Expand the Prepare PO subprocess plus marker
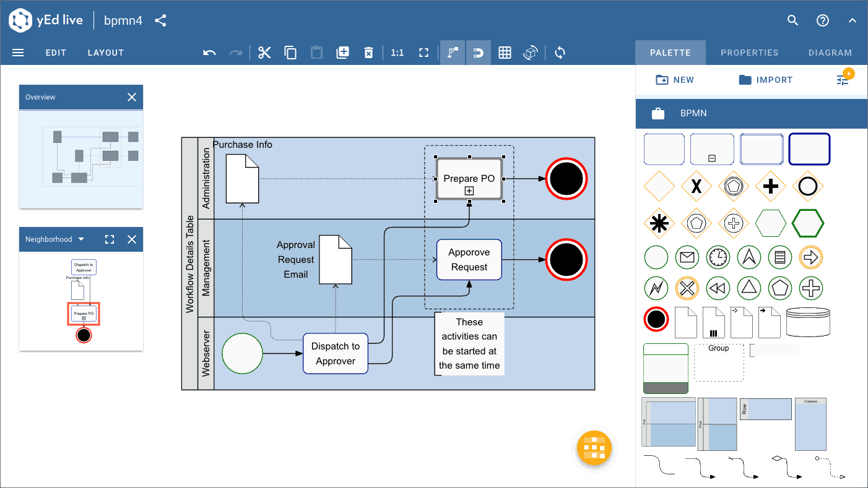The width and height of the screenshot is (868, 488). (469, 191)
